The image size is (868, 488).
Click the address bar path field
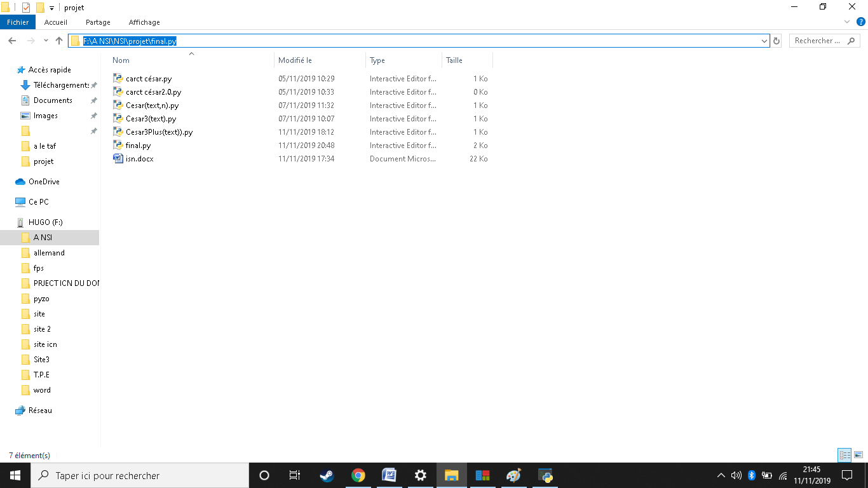[x=419, y=41]
